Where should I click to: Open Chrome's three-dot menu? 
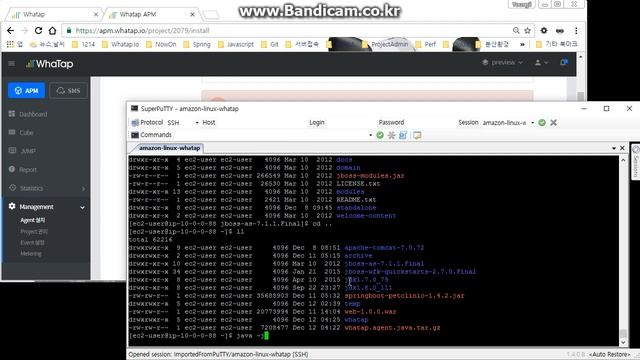click(x=576, y=31)
